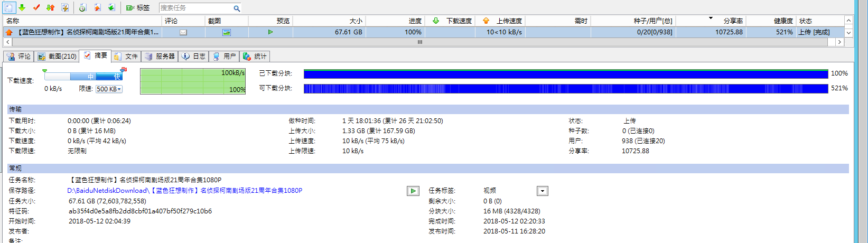Click the clock toolbar icon
Image resolution: width=868 pixels, height=243 pixels.
[x=83, y=7]
